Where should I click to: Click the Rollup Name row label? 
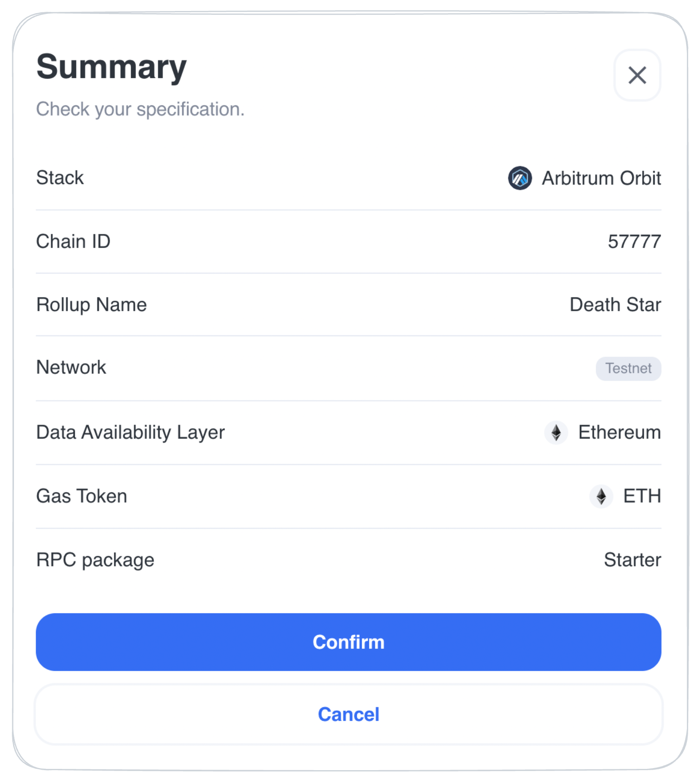coord(91,305)
